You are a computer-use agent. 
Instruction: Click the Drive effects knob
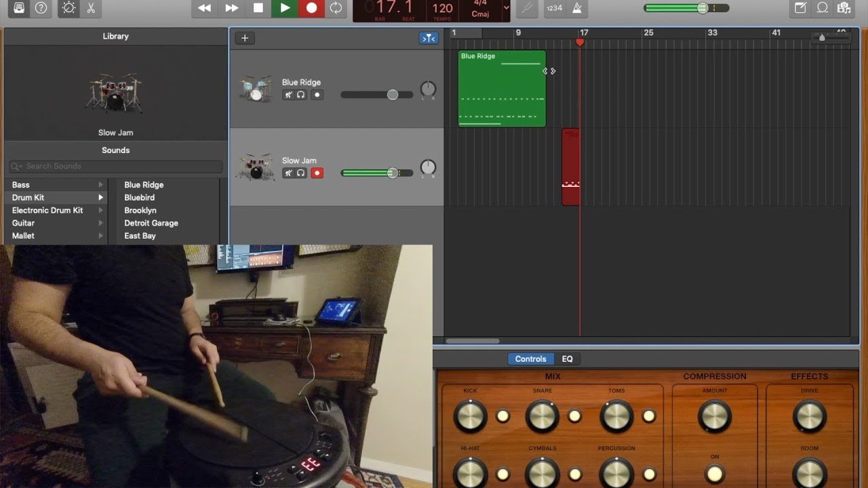(810, 415)
